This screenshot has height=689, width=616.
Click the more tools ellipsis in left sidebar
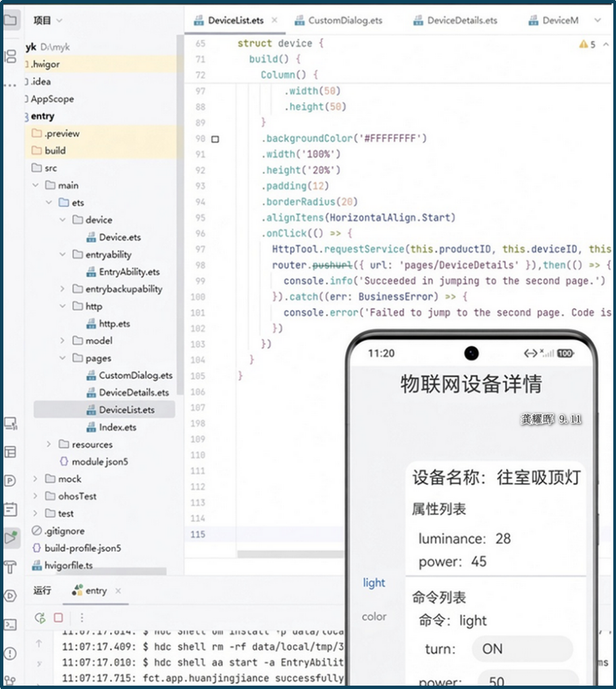pyautogui.click(x=11, y=85)
